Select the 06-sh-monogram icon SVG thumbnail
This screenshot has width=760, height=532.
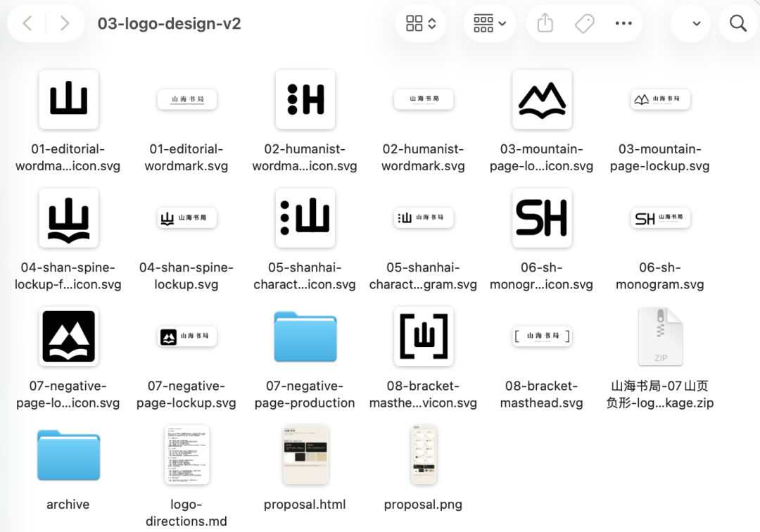(542, 218)
